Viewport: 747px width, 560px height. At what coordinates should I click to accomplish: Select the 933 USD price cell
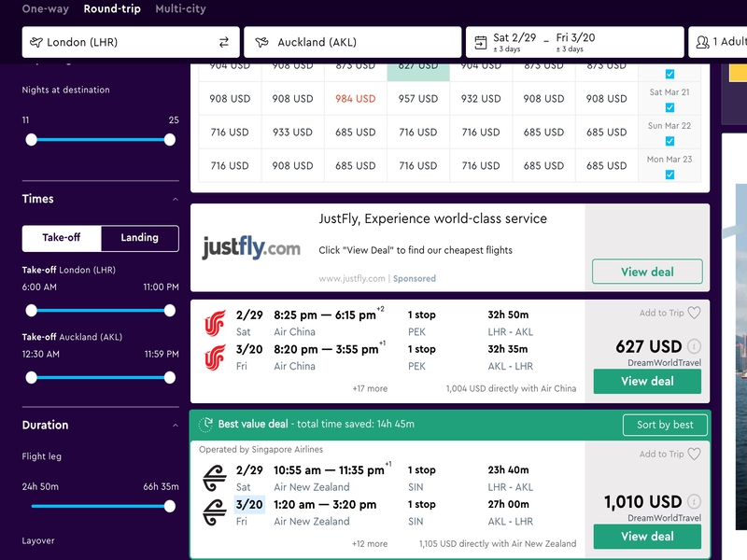pyautogui.click(x=292, y=133)
